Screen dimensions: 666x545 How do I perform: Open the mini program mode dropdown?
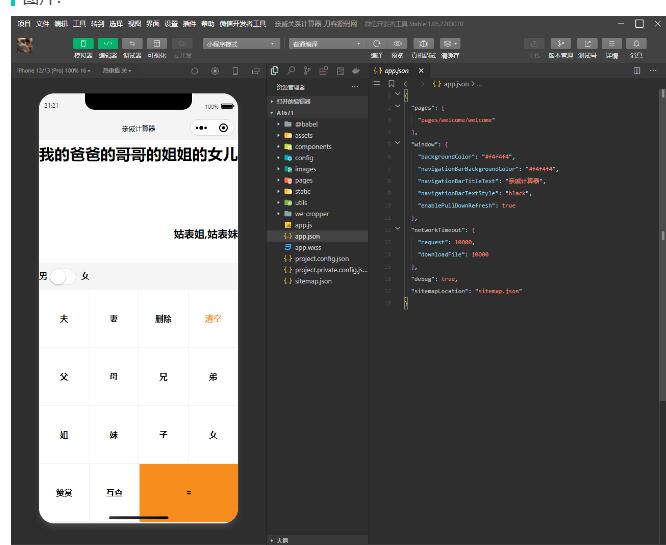(240, 44)
